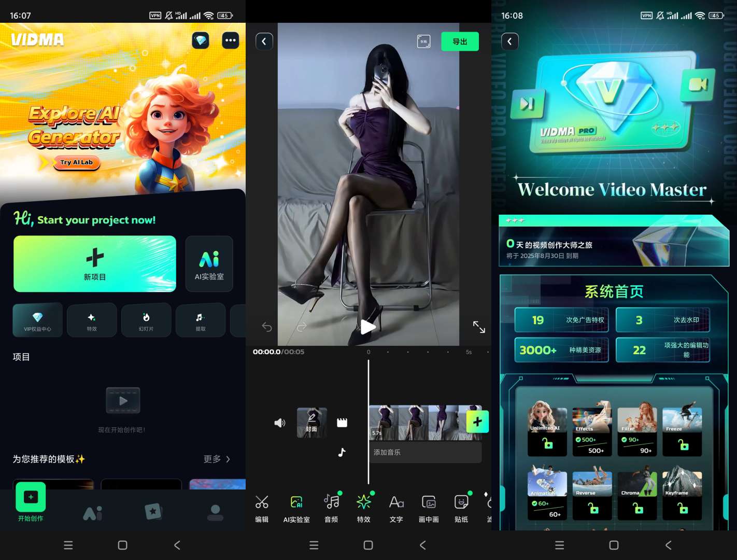Image resolution: width=737 pixels, height=560 pixels.
Task: Switch to the profile bottom tab
Action: click(x=215, y=513)
